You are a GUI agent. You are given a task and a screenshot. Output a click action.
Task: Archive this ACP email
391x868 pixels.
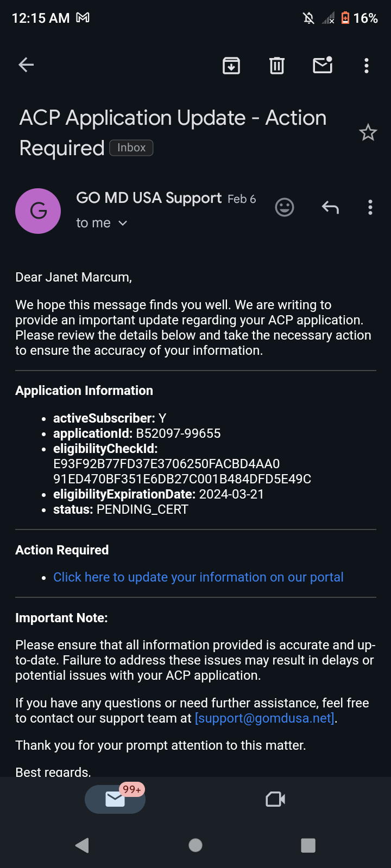click(x=231, y=66)
